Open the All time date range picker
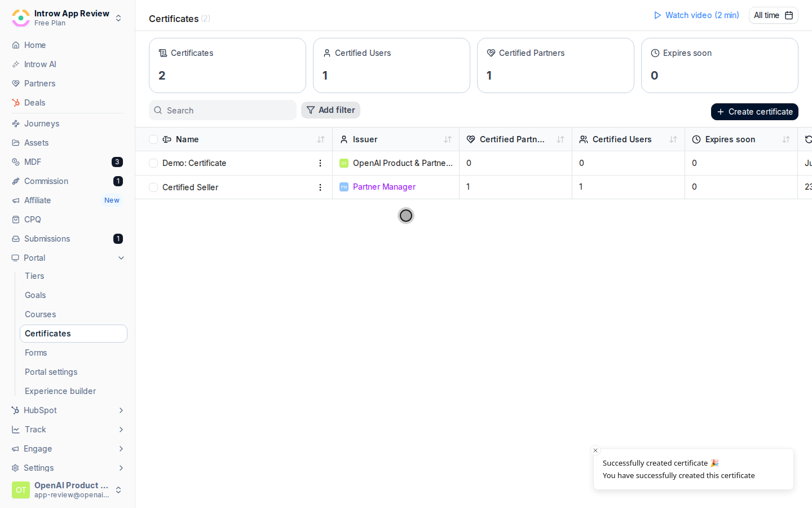The width and height of the screenshot is (812, 508). point(774,15)
